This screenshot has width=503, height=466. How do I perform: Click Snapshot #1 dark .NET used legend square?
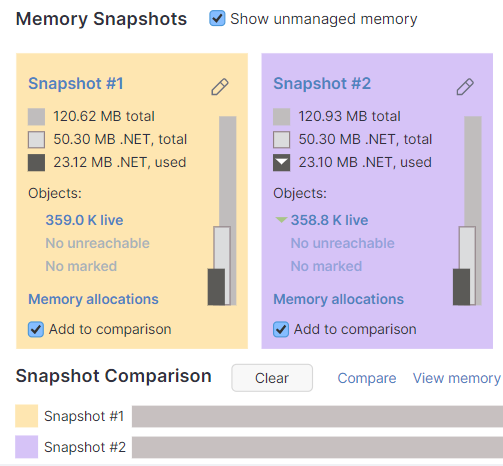36,163
